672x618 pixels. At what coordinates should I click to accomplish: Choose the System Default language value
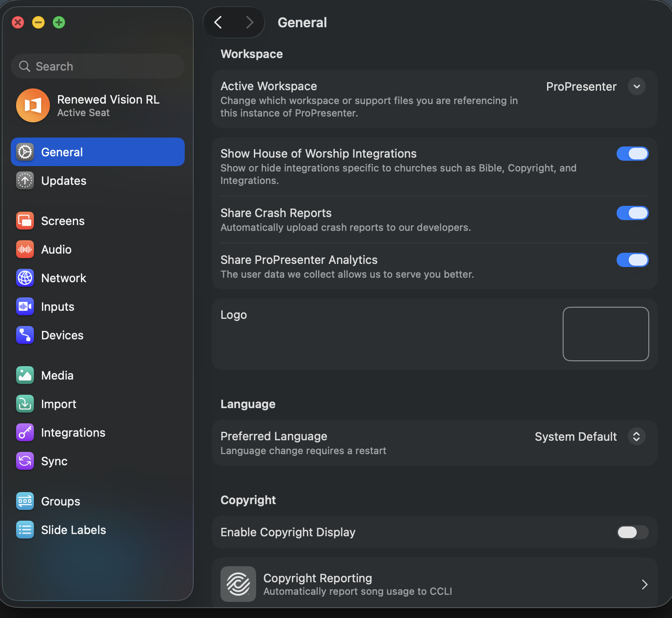[576, 437]
